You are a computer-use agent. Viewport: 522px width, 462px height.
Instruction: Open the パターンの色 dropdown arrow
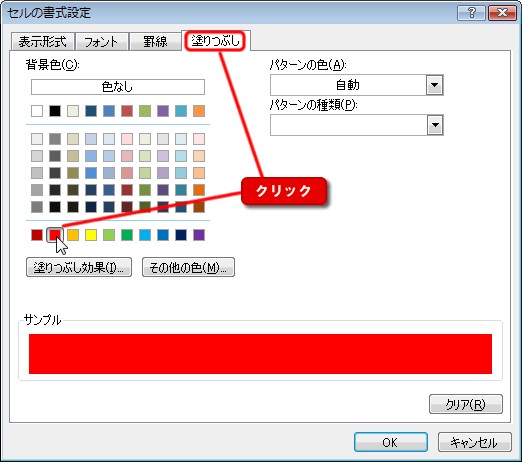click(435, 85)
